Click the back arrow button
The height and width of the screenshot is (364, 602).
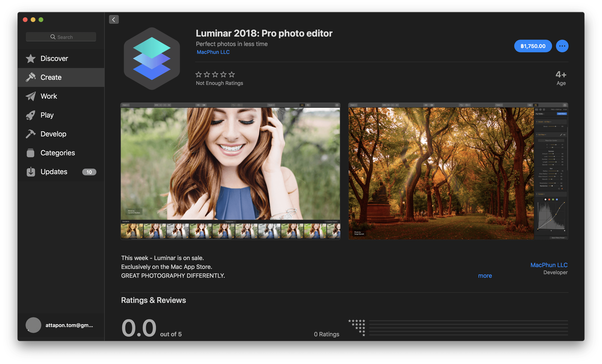tap(114, 19)
